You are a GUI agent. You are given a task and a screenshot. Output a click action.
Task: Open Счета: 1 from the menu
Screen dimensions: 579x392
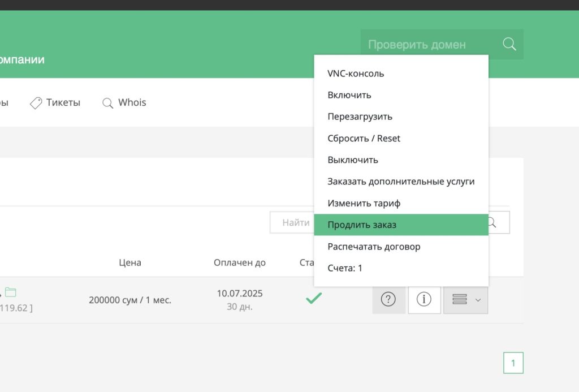tap(401, 268)
